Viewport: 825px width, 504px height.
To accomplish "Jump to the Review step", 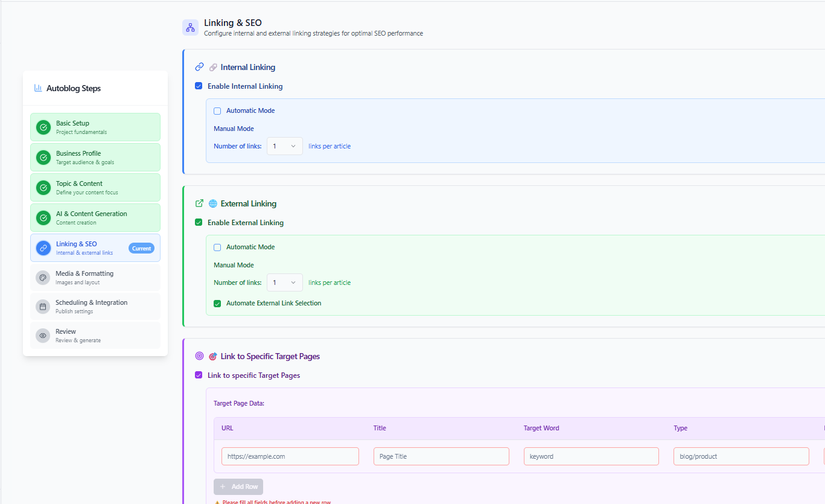I will pyautogui.click(x=95, y=336).
